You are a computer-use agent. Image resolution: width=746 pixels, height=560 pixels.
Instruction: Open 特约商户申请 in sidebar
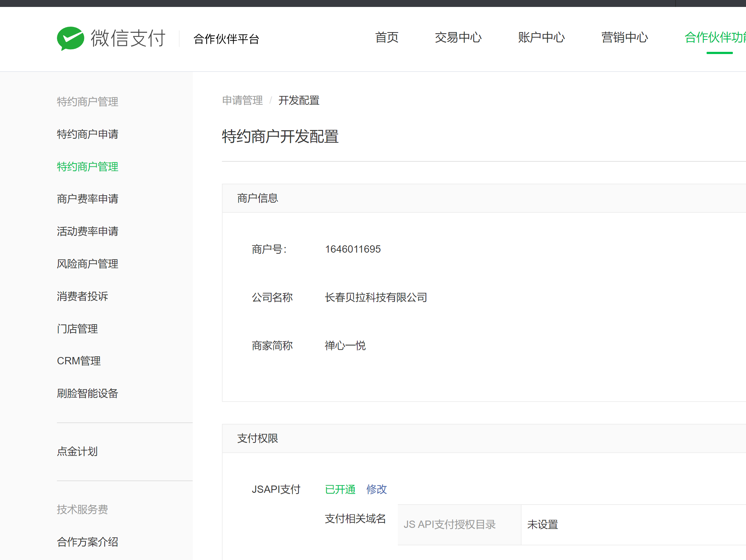click(88, 134)
